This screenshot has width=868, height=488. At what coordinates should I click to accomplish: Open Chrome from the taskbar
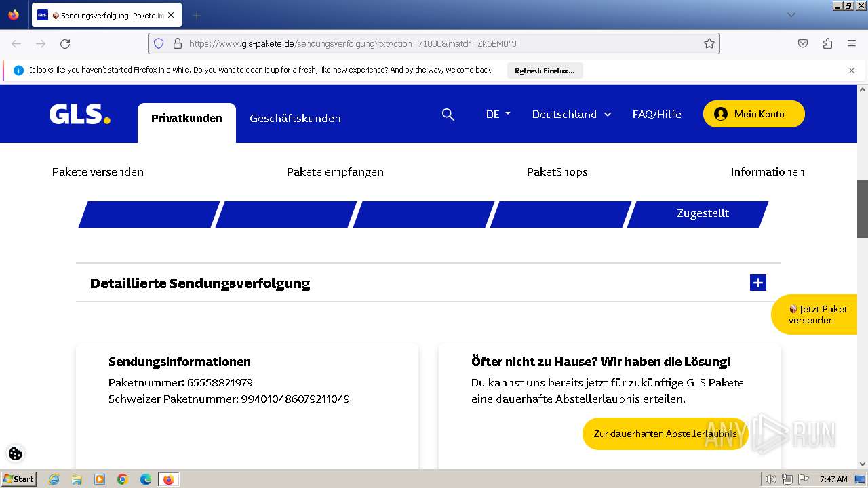pyautogui.click(x=123, y=479)
